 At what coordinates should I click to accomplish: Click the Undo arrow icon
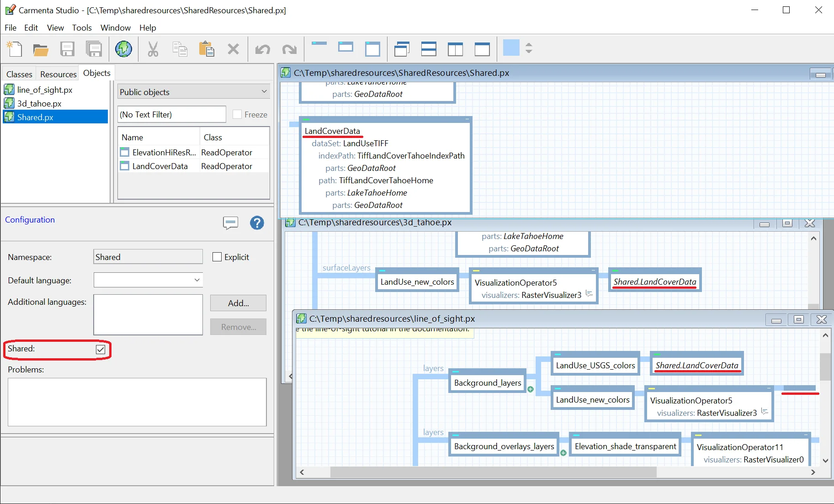pyautogui.click(x=262, y=49)
